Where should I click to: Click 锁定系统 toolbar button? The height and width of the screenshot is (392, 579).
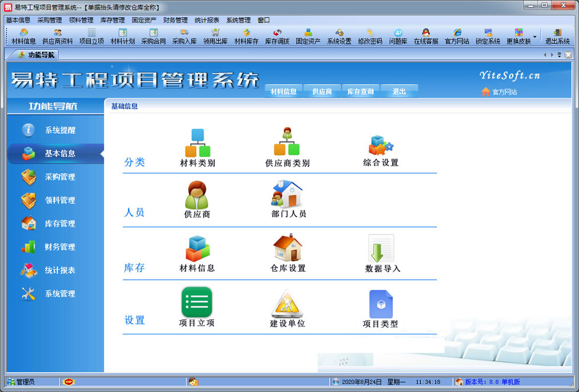tap(488, 37)
